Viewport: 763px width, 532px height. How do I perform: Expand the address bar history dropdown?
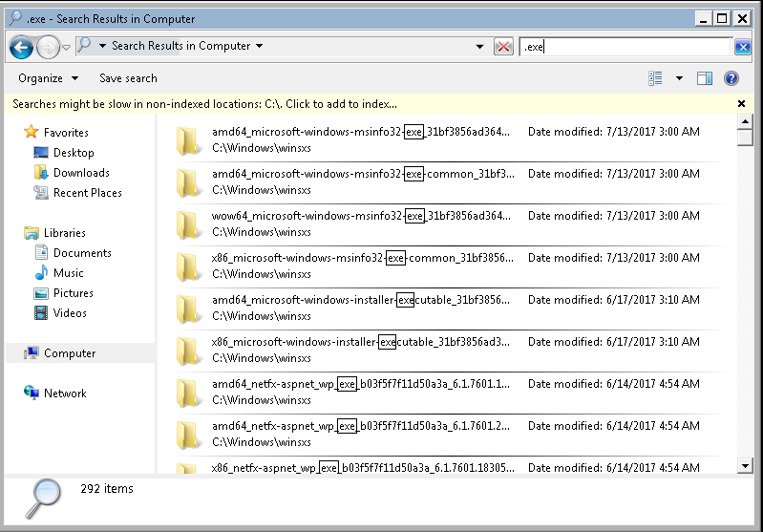coord(479,47)
